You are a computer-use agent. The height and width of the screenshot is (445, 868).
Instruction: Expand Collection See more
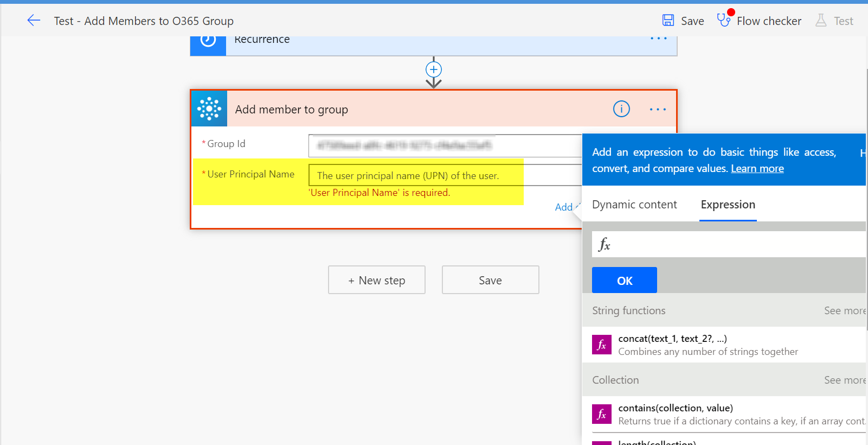pyautogui.click(x=844, y=380)
